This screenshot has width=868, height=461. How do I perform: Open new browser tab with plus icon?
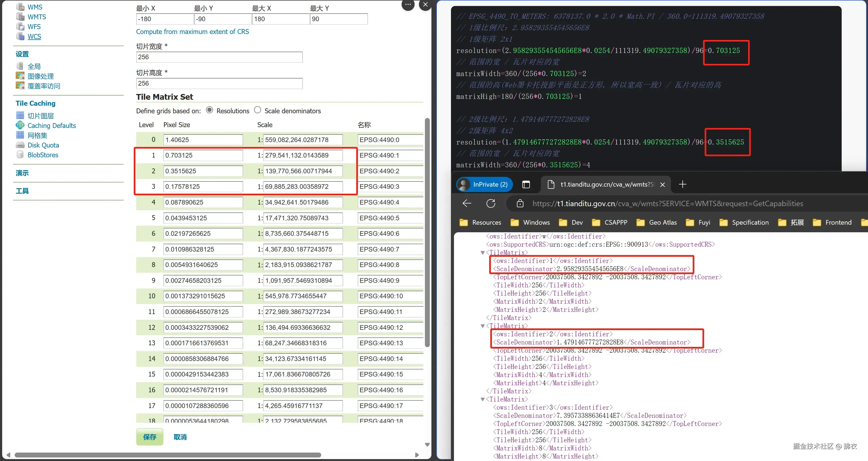coord(682,184)
